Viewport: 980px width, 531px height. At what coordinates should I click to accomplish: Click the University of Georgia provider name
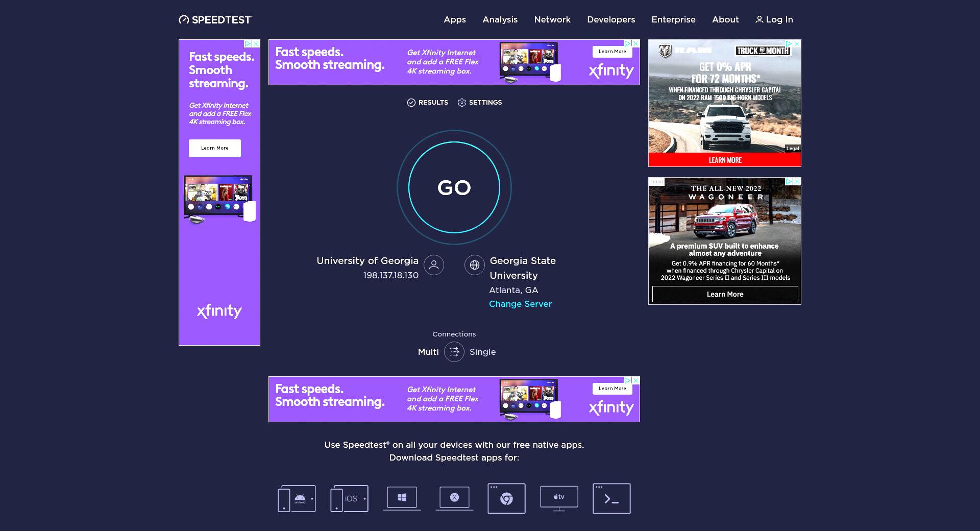tap(367, 260)
